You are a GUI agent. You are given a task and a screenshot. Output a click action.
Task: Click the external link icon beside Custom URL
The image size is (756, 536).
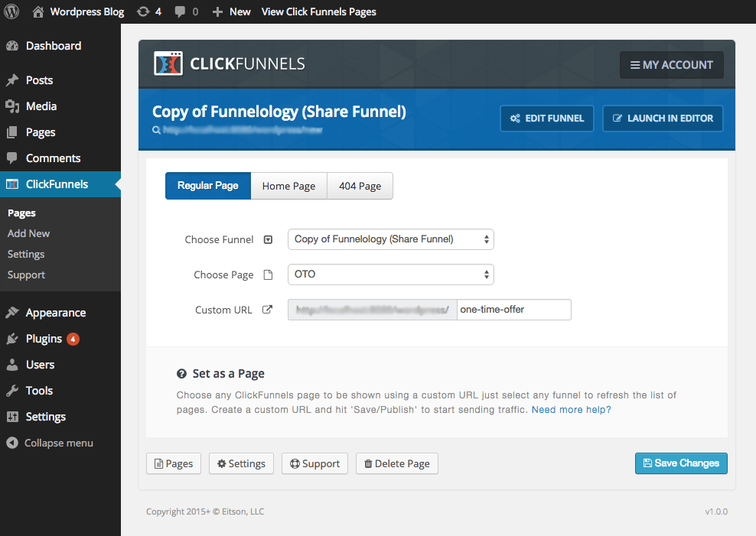pyautogui.click(x=267, y=310)
